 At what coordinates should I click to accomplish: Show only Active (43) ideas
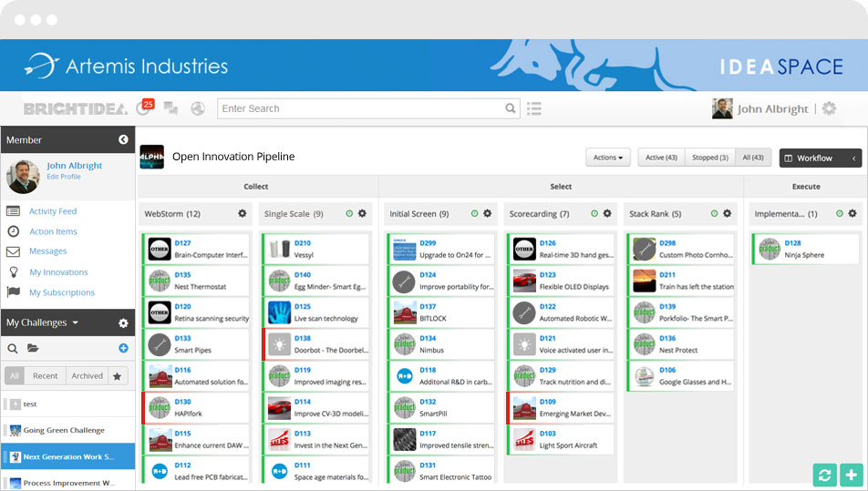point(660,158)
